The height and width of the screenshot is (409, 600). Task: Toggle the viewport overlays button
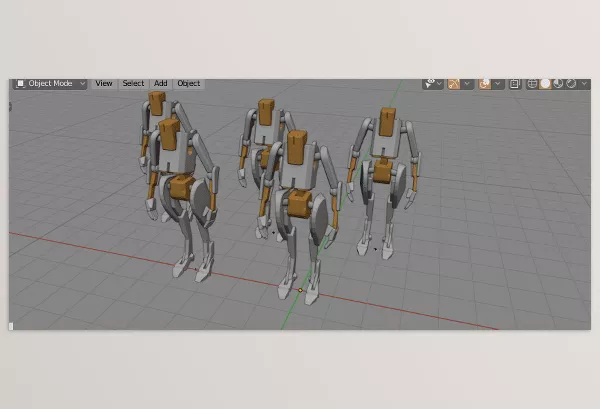(485, 83)
